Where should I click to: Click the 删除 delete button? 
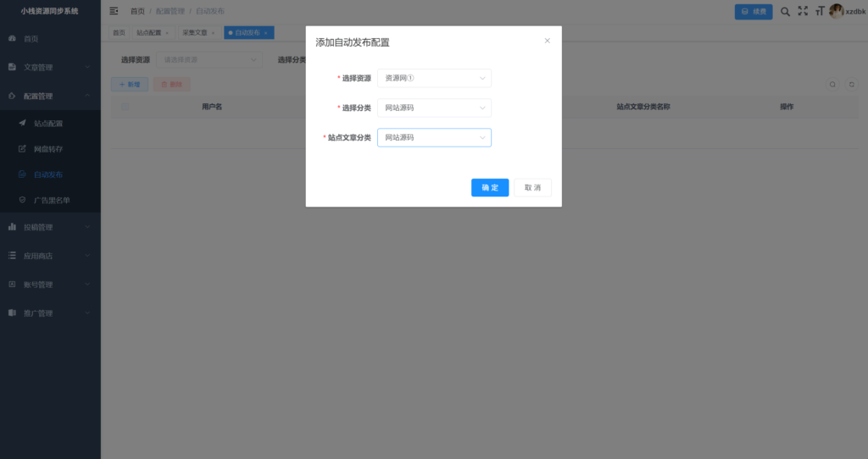[171, 85]
